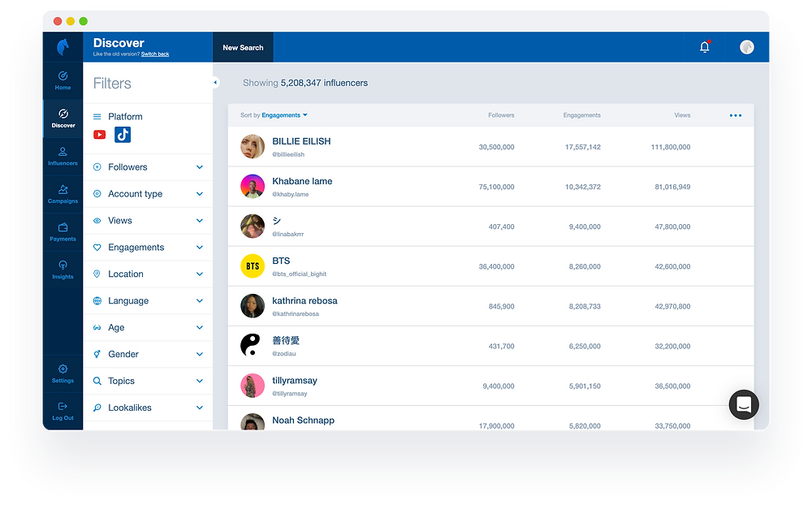
Task: Open BTS influencer name
Action: (281, 261)
